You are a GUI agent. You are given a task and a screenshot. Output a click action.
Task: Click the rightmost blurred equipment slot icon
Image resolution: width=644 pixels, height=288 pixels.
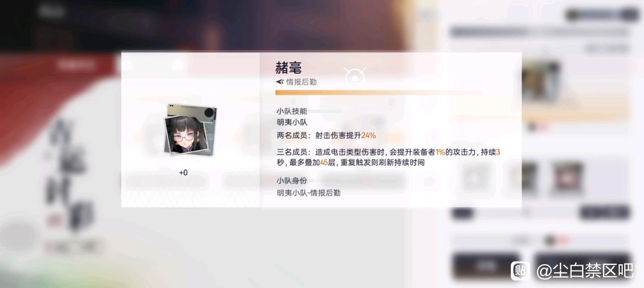tap(568, 177)
